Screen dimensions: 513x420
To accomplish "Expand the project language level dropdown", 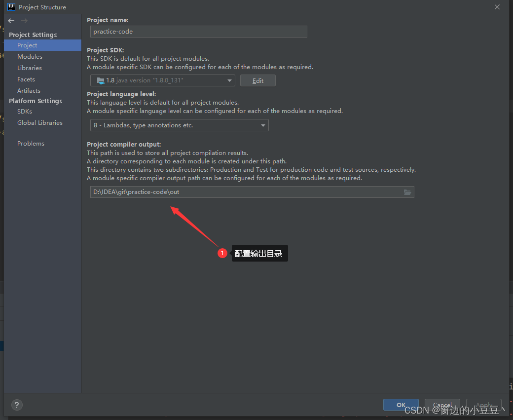I will pyautogui.click(x=263, y=125).
